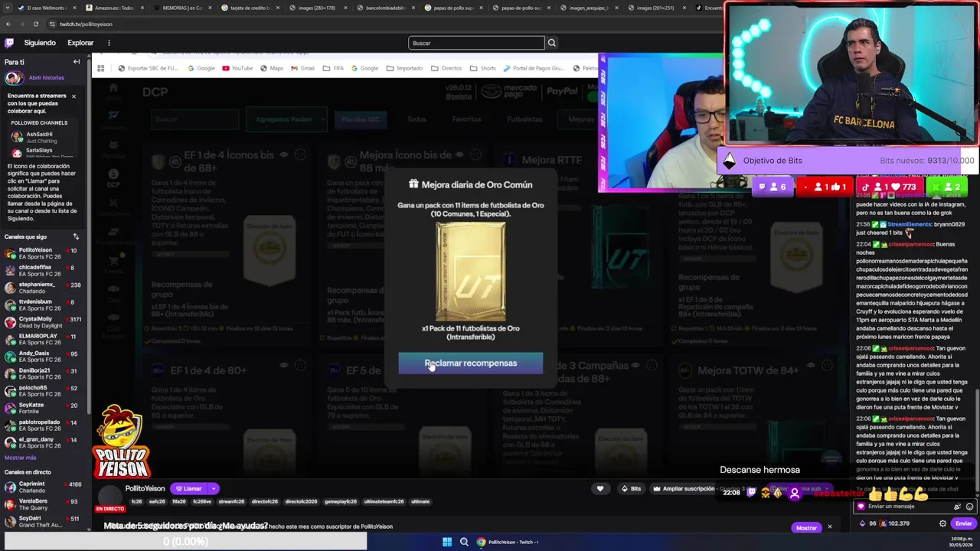Viewport: 980px width, 551px height.
Task: Expand the Llamar dropdown arrow
Action: pyautogui.click(x=214, y=488)
